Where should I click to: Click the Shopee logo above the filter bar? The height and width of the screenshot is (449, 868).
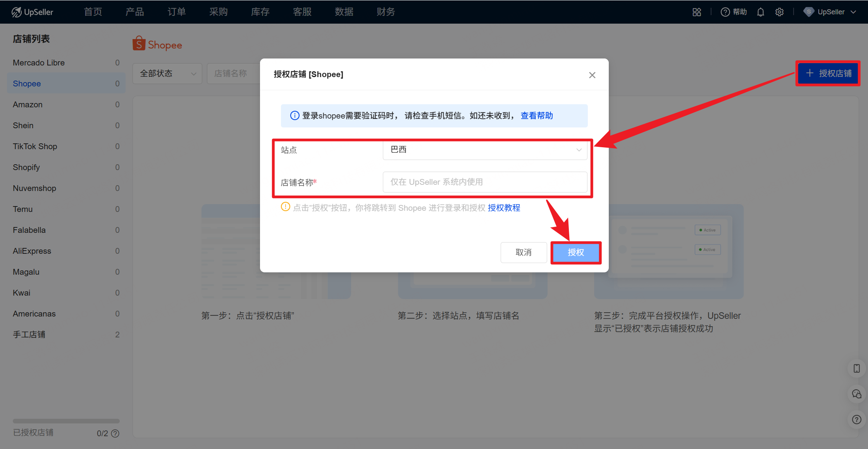point(157,44)
